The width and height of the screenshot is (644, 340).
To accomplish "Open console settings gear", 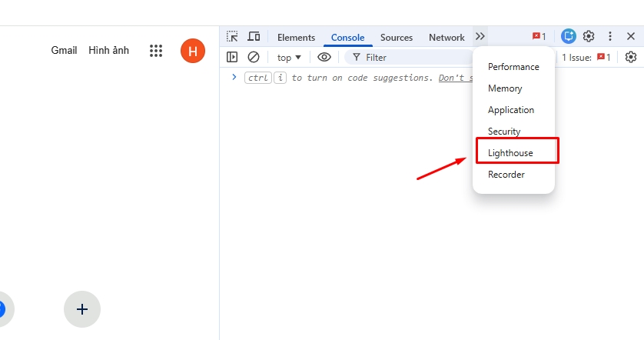I will [x=631, y=57].
